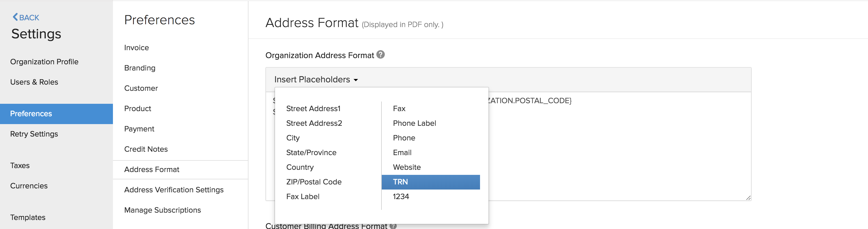The image size is (868, 229).
Task: Insert Phone placeholder
Action: 404,138
